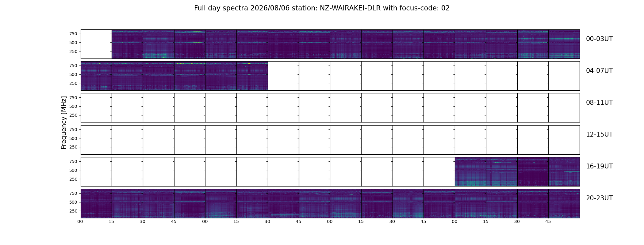Click the rightmost 45 time tick label
Image resolution: width=644 pixels, height=245 pixels.
point(548,221)
